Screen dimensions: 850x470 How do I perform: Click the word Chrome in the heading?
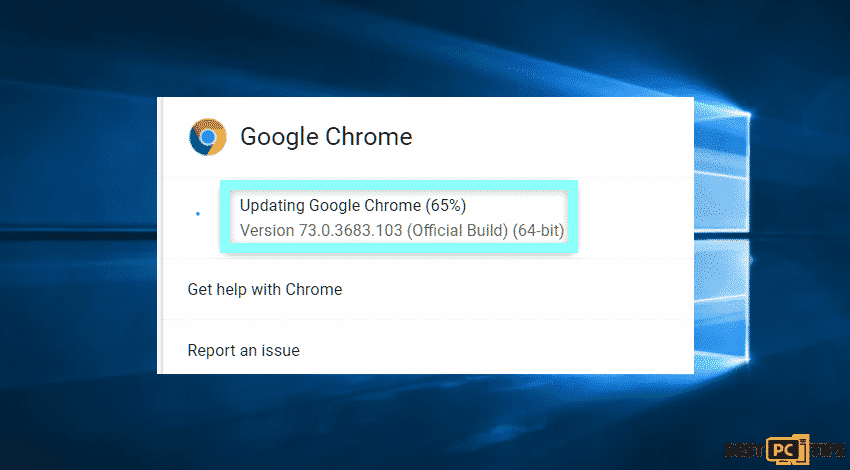tap(369, 137)
